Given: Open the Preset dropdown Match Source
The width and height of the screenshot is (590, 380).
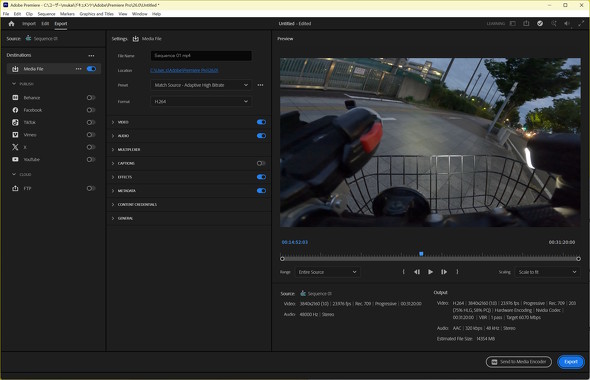Looking at the screenshot, I should click(201, 85).
